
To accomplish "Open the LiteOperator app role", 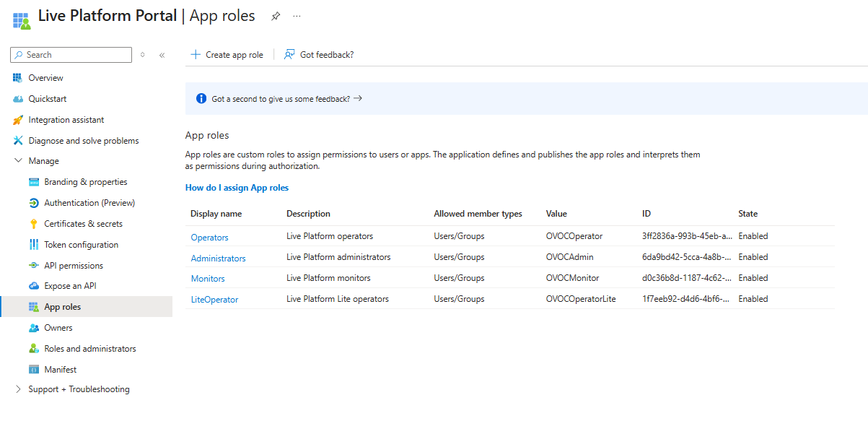I will tap(214, 300).
